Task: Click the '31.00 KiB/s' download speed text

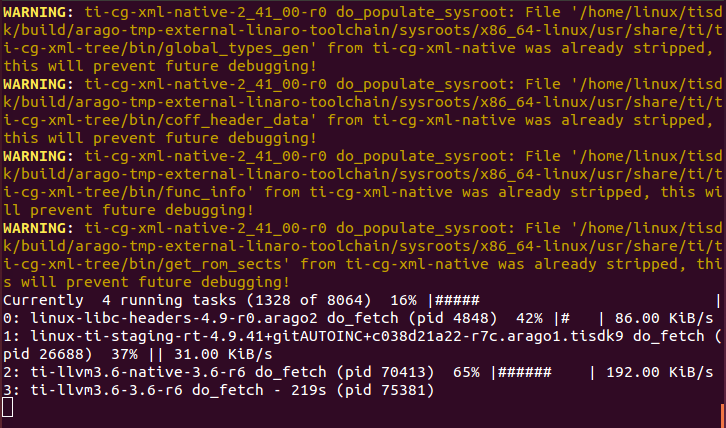Action: (x=223, y=355)
